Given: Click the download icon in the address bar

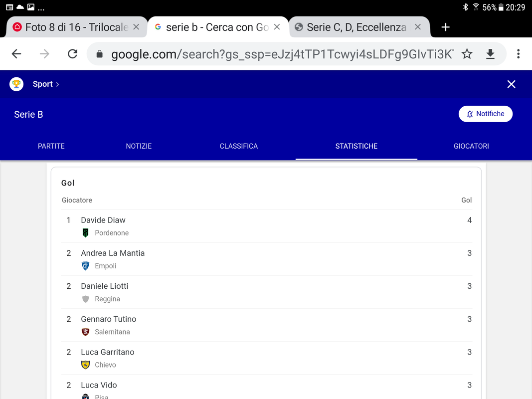Looking at the screenshot, I should [490, 54].
